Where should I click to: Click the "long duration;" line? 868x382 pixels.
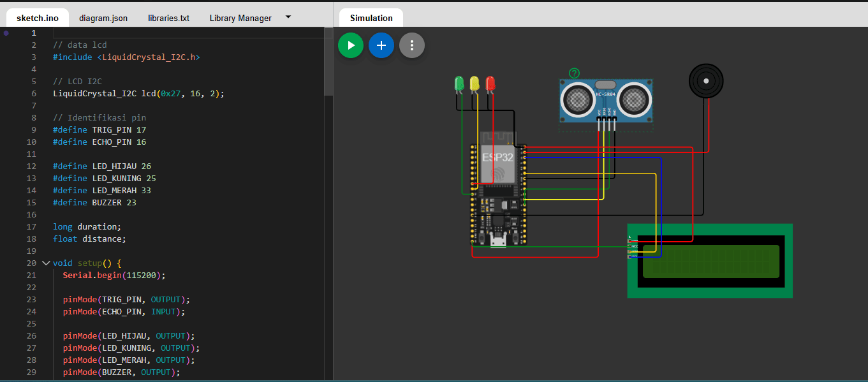click(x=87, y=226)
